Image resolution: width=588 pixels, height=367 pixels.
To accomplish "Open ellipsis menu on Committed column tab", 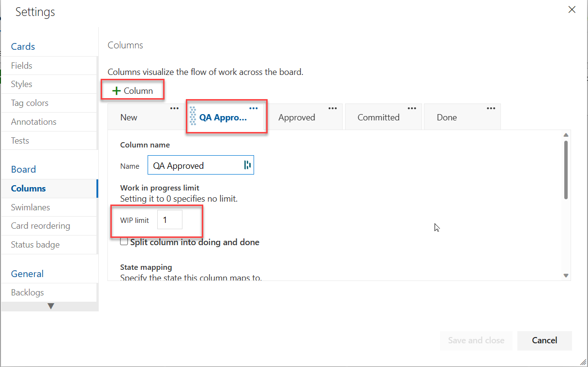I will click(412, 109).
